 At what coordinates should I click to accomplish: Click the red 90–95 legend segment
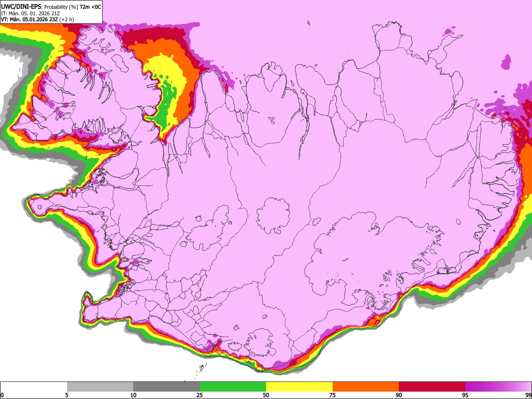tap(432, 387)
